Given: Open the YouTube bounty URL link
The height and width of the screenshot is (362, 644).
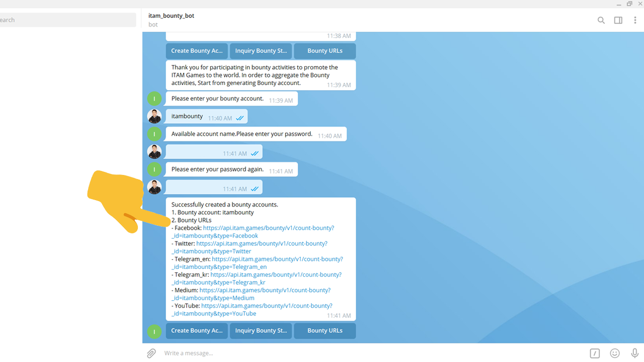Looking at the screenshot, I should tap(252, 310).
